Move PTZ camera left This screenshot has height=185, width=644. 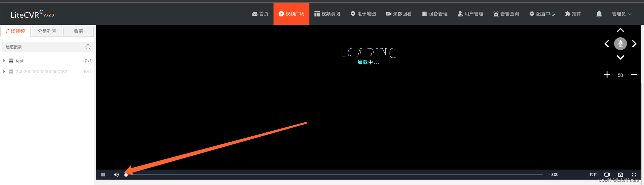click(607, 44)
